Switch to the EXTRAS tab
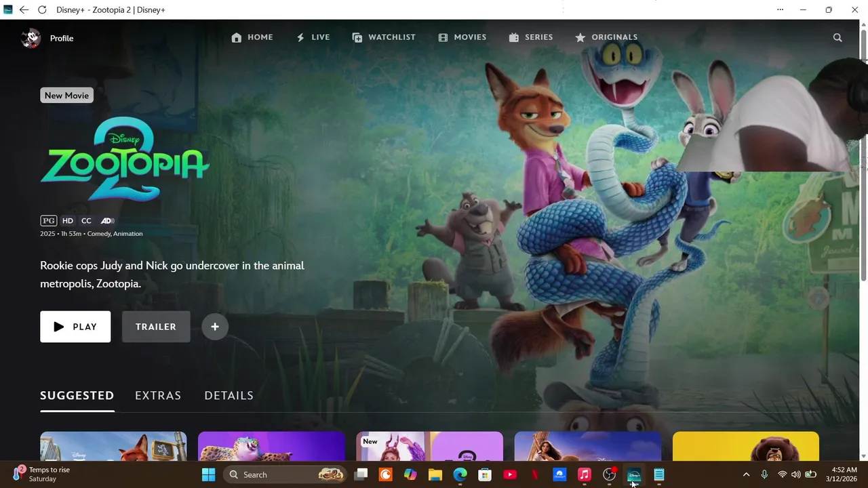This screenshot has width=868, height=488. pos(158,395)
